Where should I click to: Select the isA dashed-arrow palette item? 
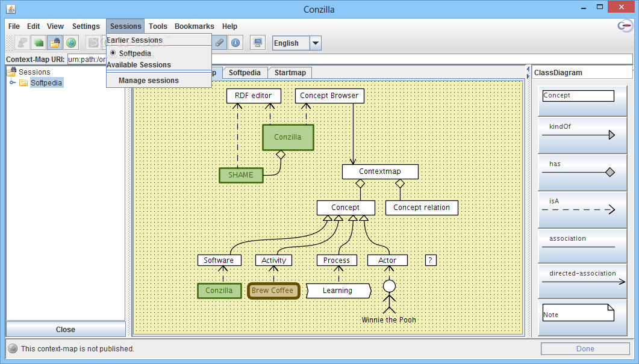(x=582, y=210)
